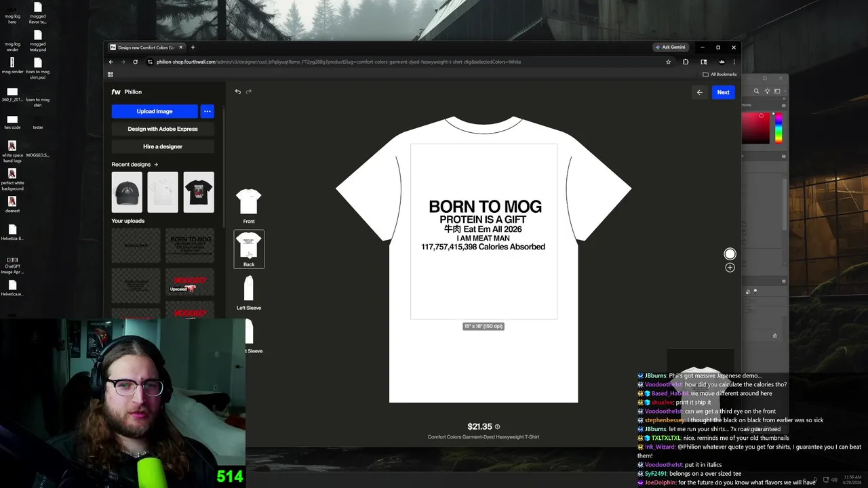
Task: Open Chrome's three-dot menu
Action: tap(734, 62)
